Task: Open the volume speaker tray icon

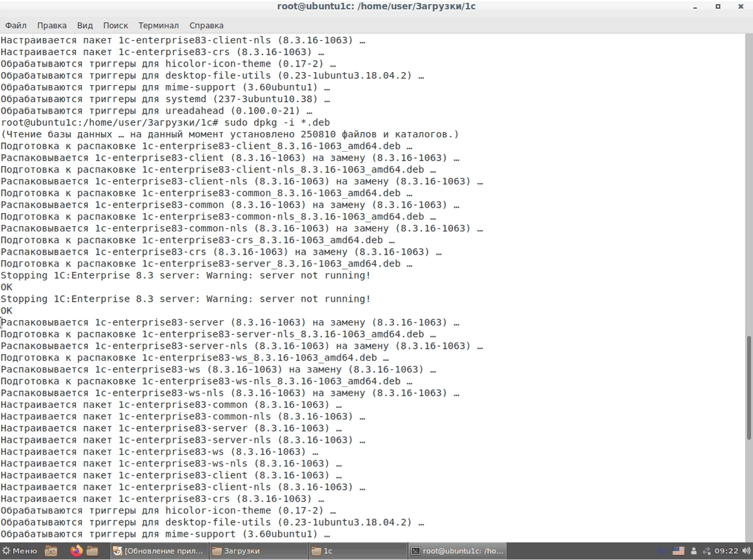Action: pyautogui.click(x=746, y=551)
